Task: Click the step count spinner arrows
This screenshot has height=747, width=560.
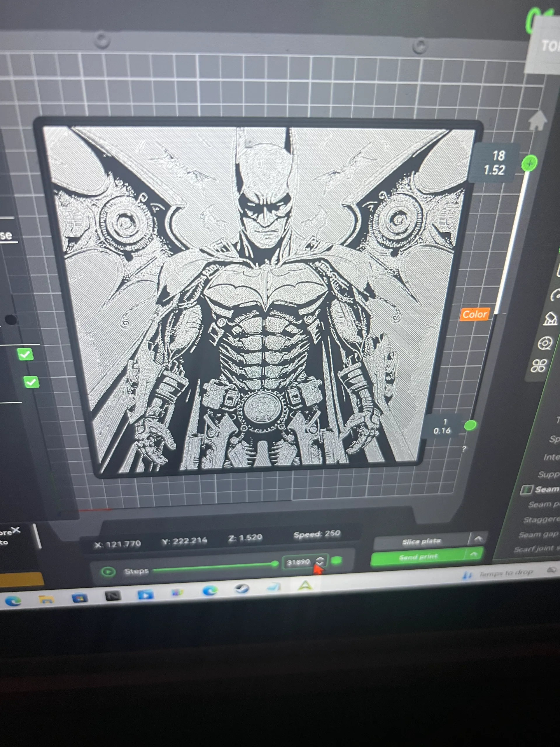Action: point(320,561)
